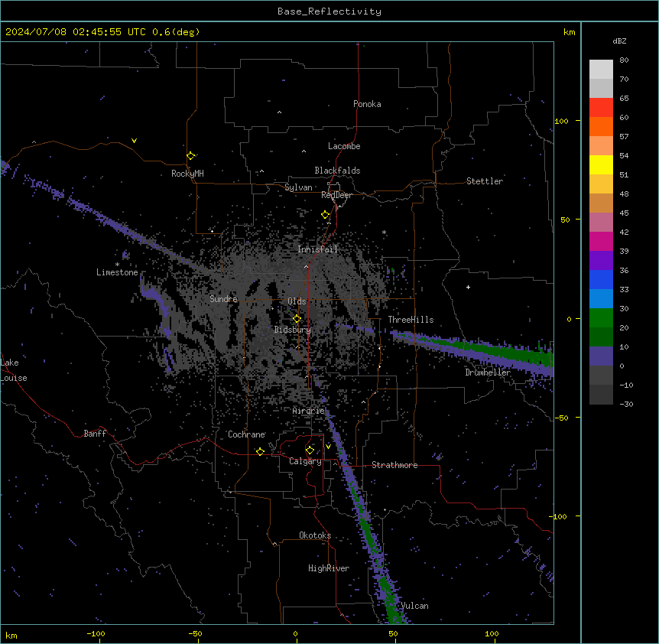This screenshot has width=659, height=644.
Task: Click the Blackfalds label
Action: tap(337, 171)
